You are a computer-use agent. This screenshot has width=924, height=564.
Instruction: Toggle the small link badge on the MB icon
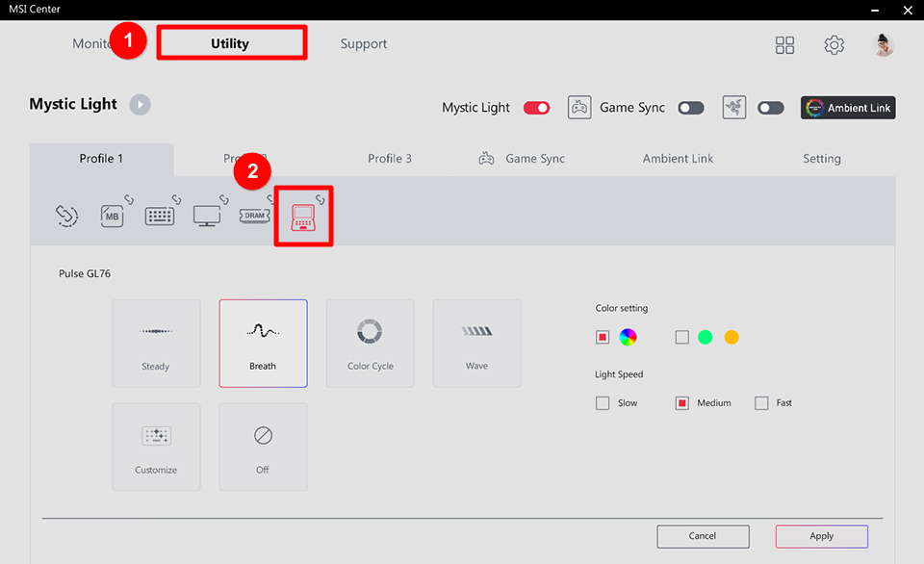tap(128, 200)
